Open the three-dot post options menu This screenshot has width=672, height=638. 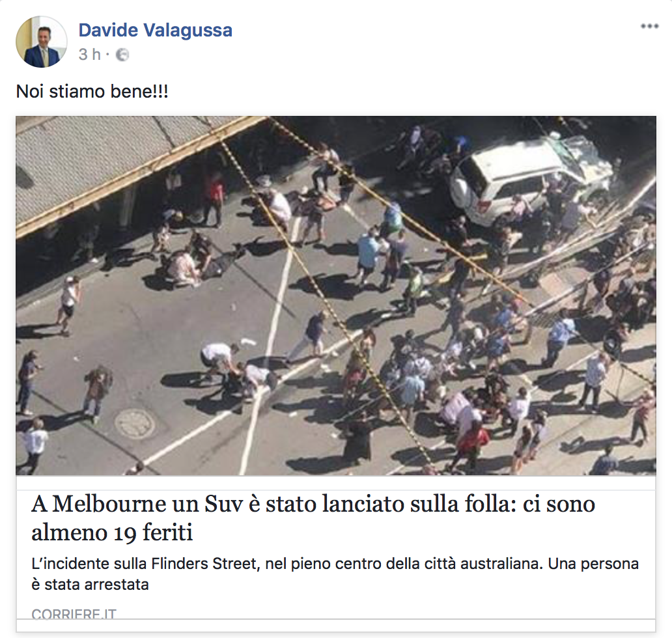tap(649, 27)
